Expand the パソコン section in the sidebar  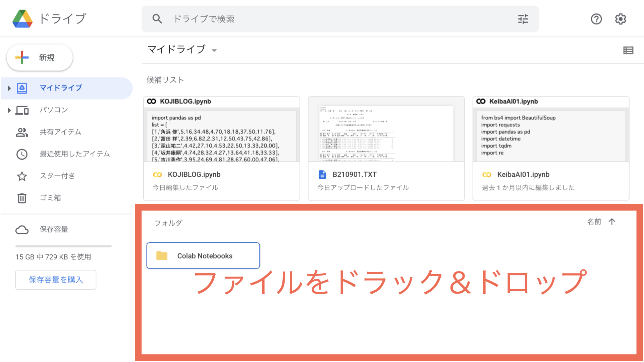(x=8, y=110)
